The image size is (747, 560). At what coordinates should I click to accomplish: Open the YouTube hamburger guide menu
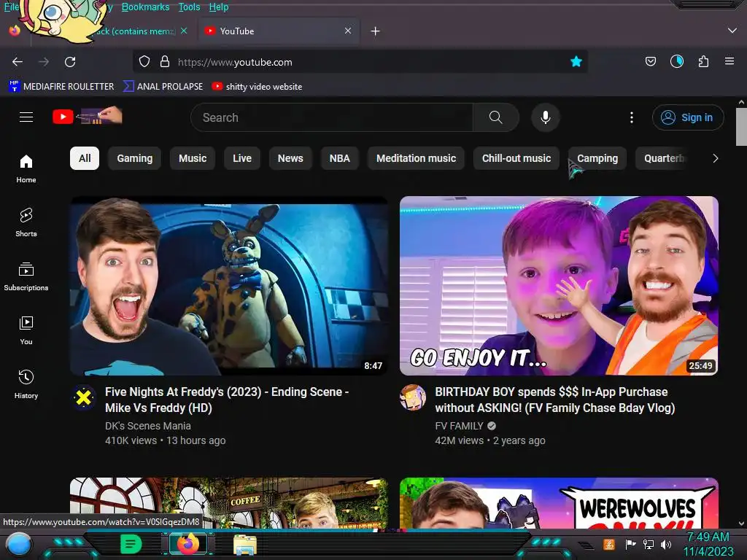26,117
